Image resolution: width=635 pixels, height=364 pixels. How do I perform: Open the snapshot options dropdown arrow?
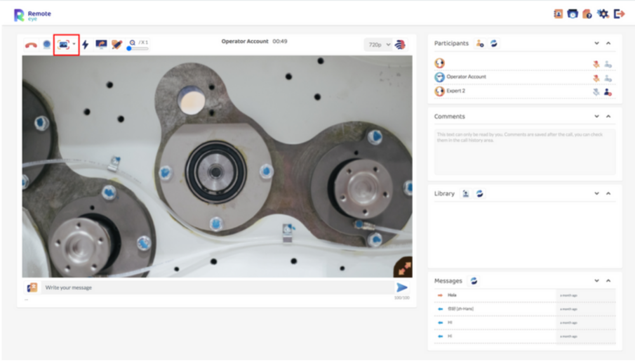(74, 44)
